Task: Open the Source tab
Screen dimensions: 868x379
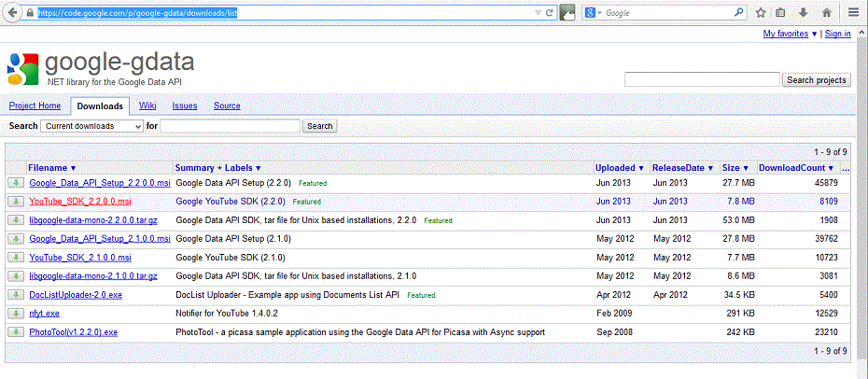Action: pos(227,105)
